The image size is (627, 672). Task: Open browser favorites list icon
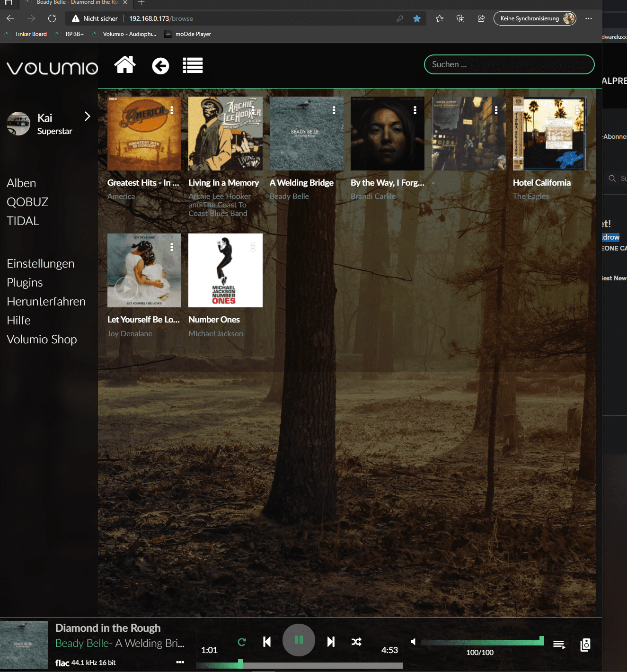(x=440, y=18)
